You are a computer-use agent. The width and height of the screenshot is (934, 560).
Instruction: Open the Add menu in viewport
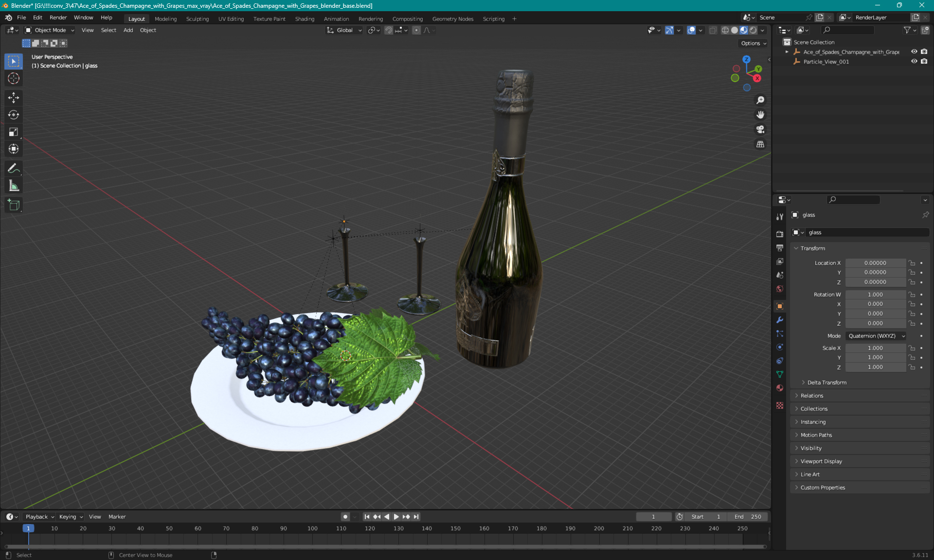coord(128,30)
